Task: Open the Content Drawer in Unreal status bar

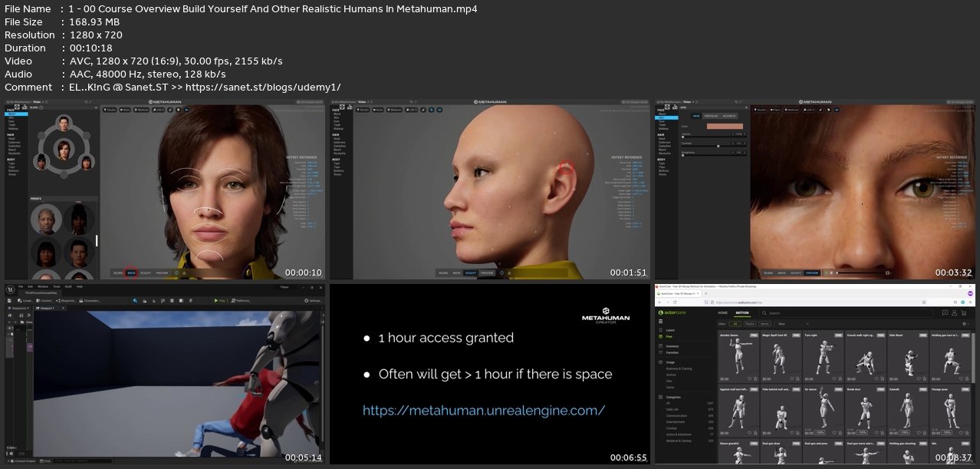Action: pyautogui.click(x=22, y=461)
